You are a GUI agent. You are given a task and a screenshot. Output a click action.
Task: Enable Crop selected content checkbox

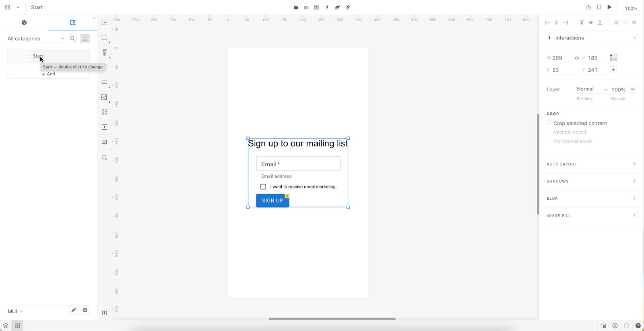pos(549,122)
